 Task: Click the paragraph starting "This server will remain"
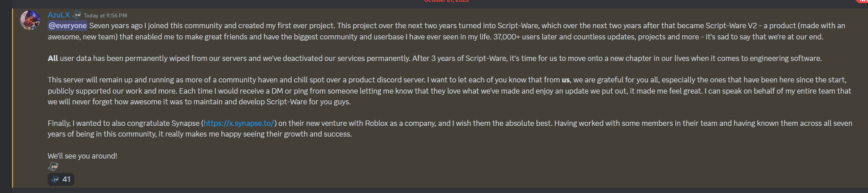tap(449, 90)
